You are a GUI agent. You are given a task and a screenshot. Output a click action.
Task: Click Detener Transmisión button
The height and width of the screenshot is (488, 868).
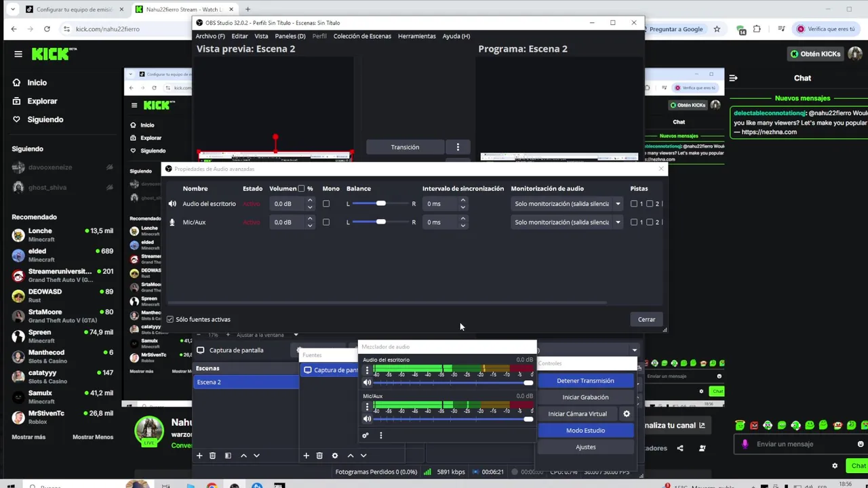(585, 381)
